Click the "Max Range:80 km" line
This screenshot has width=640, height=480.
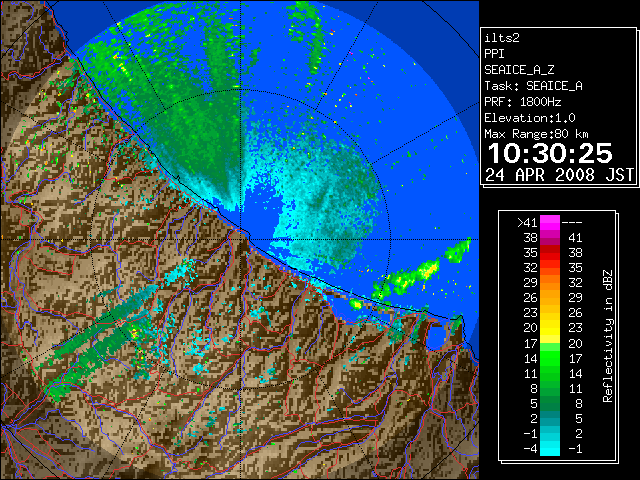[536, 134]
